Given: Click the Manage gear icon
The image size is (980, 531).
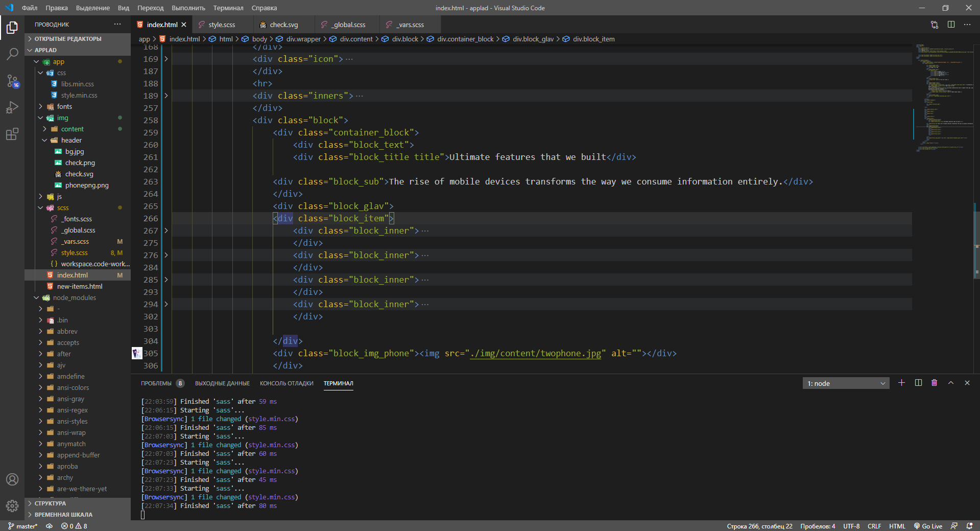Looking at the screenshot, I should coord(12,506).
